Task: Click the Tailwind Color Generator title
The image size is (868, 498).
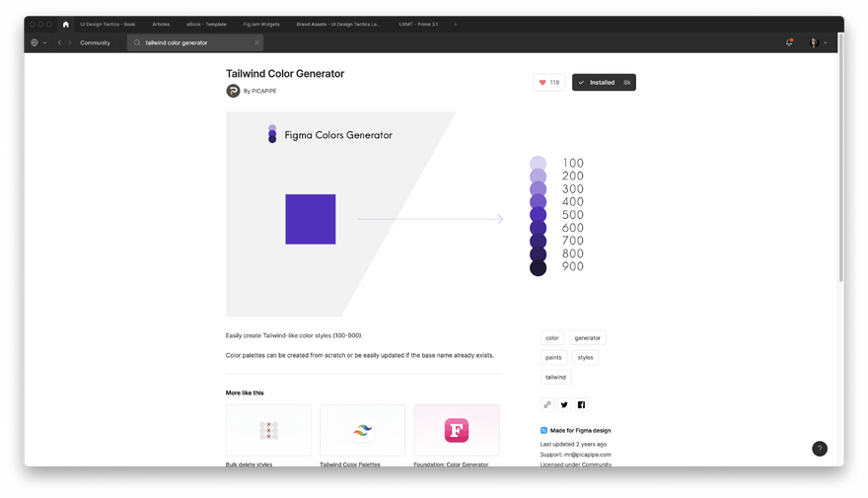Action: click(x=285, y=74)
